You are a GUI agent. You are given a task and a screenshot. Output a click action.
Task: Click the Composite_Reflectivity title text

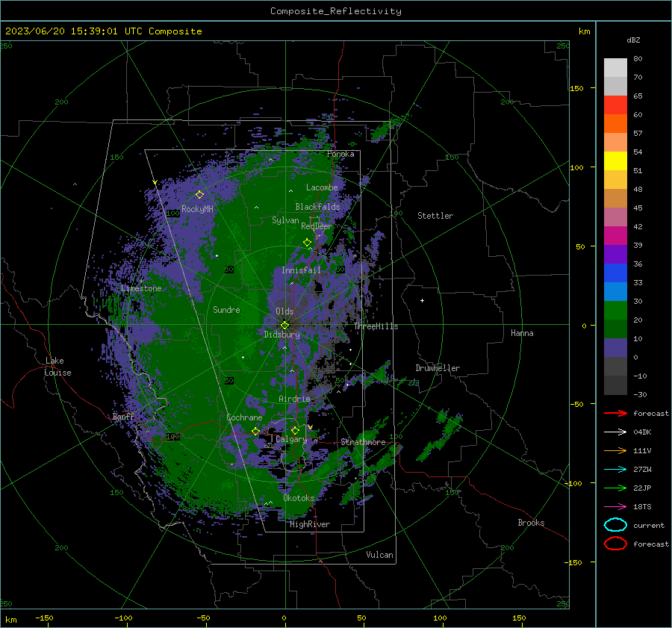coord(336,11)
